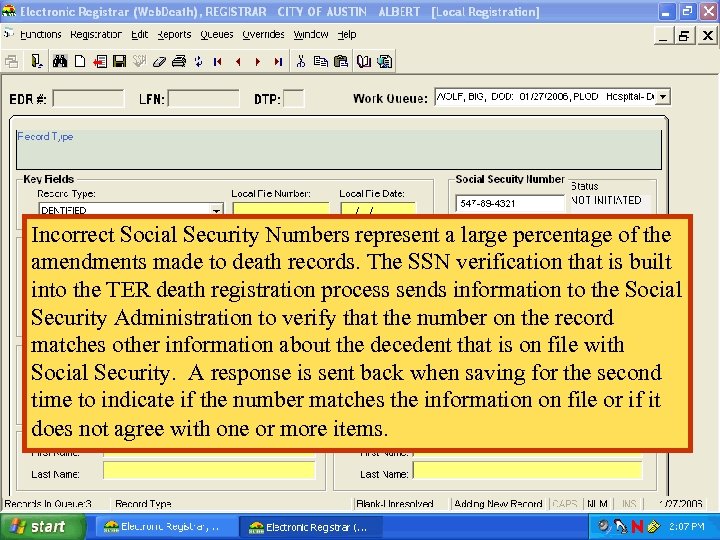Click the DTP input field
The width and height of the screenshot is (720, 540).
click(293, 98)
